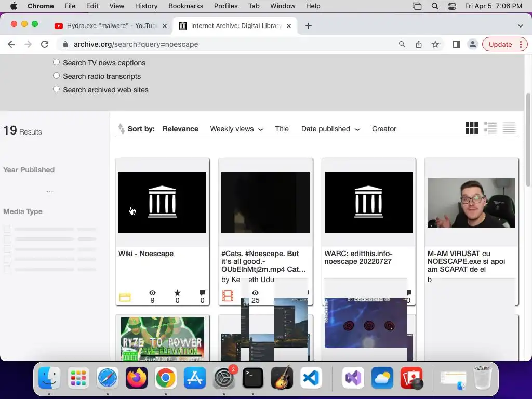Share this page via share icon

pos(419,44)
